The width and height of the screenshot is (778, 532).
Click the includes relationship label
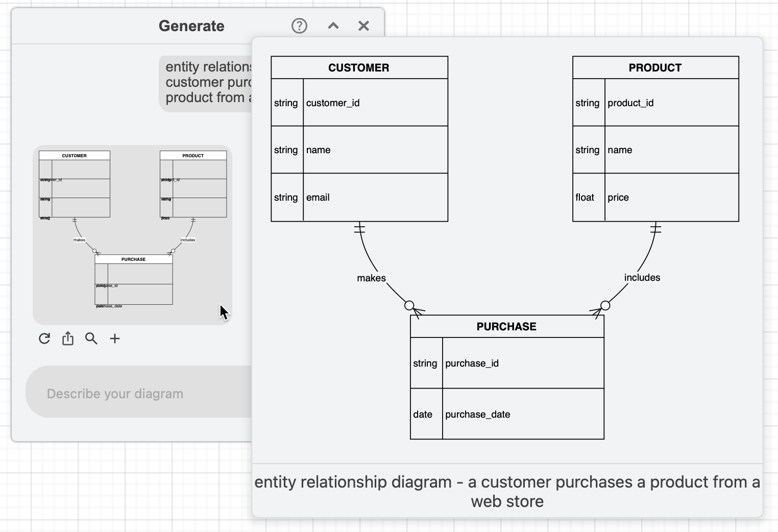(x=642, y=277)
